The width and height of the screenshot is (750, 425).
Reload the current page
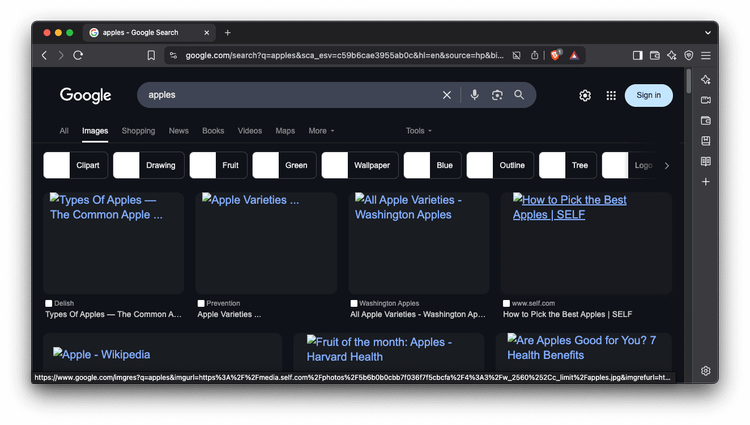point(78,55)
